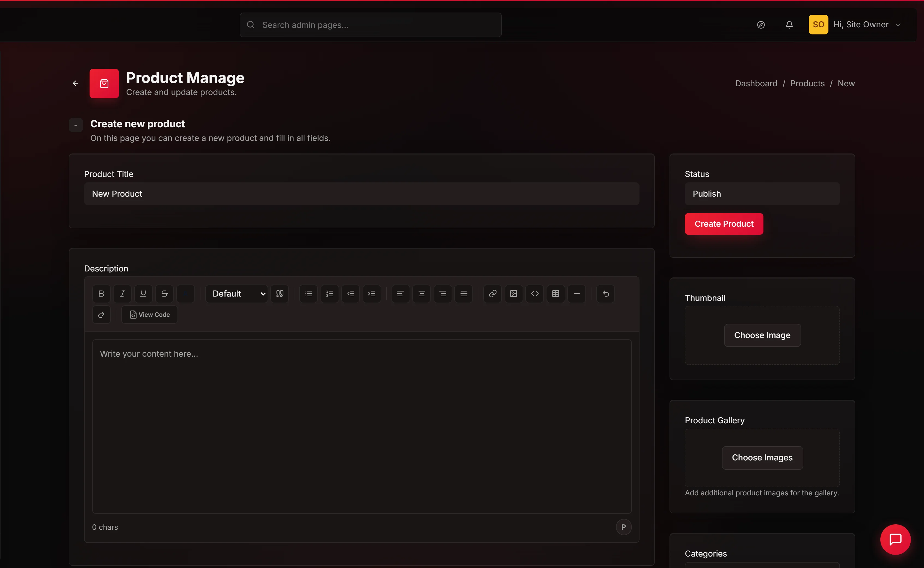Screen dimensions: 924x568
Task: Insert a bulleted list
Action: point(309,294)
